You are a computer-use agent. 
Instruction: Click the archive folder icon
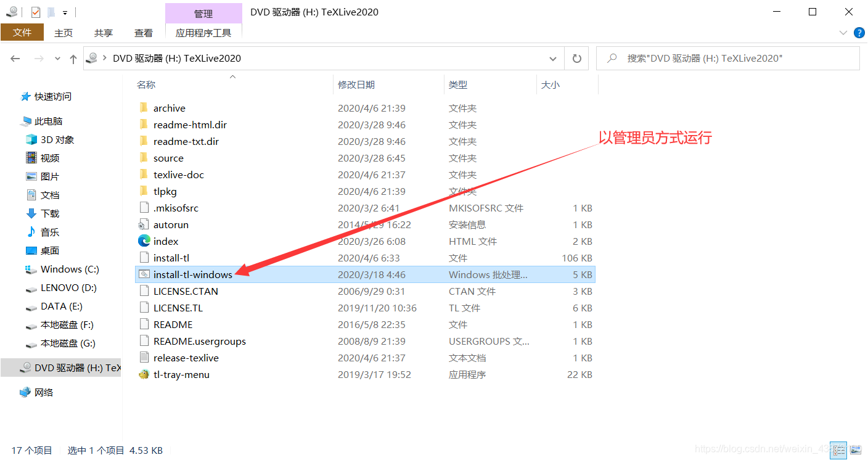click(144, 108)
